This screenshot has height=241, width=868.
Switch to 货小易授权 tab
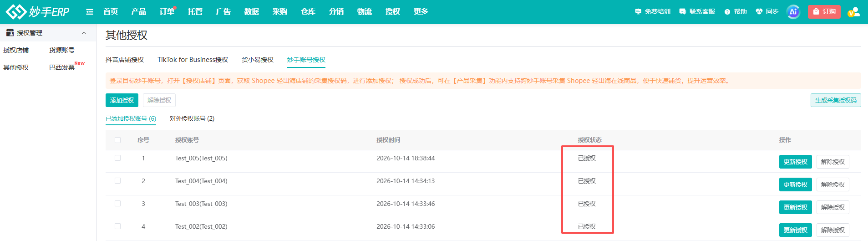coord(258,60)
